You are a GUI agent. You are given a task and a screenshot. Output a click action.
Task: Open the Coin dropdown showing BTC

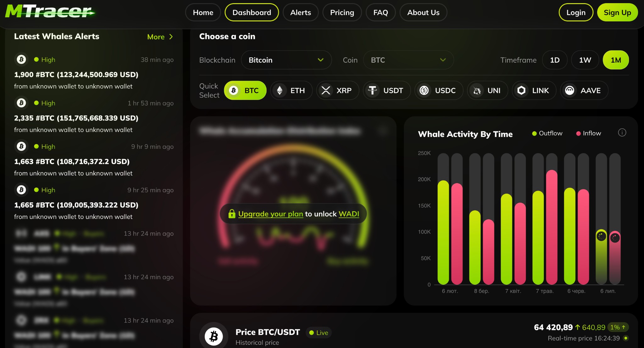[408, 60]
